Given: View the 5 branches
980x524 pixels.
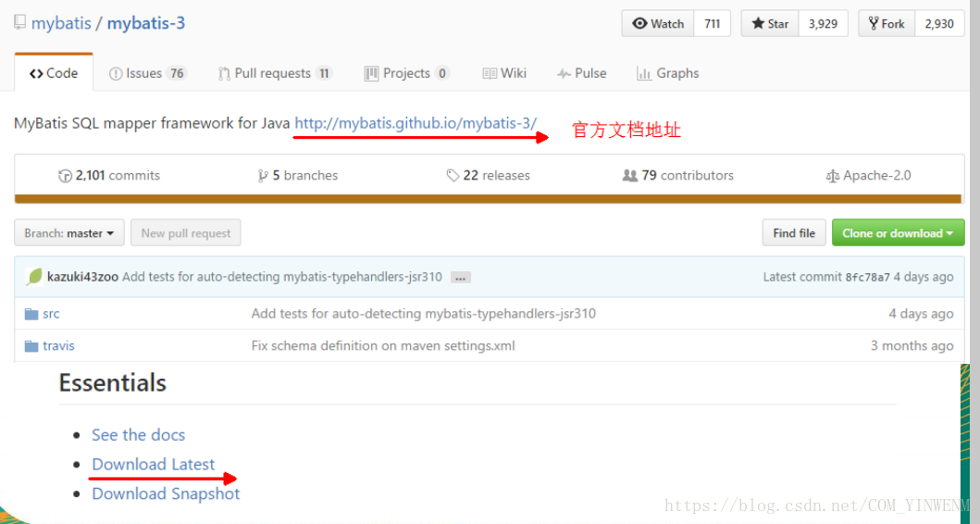Looking at the screenshot, I should pyautogui.click(x=298, y=176).
